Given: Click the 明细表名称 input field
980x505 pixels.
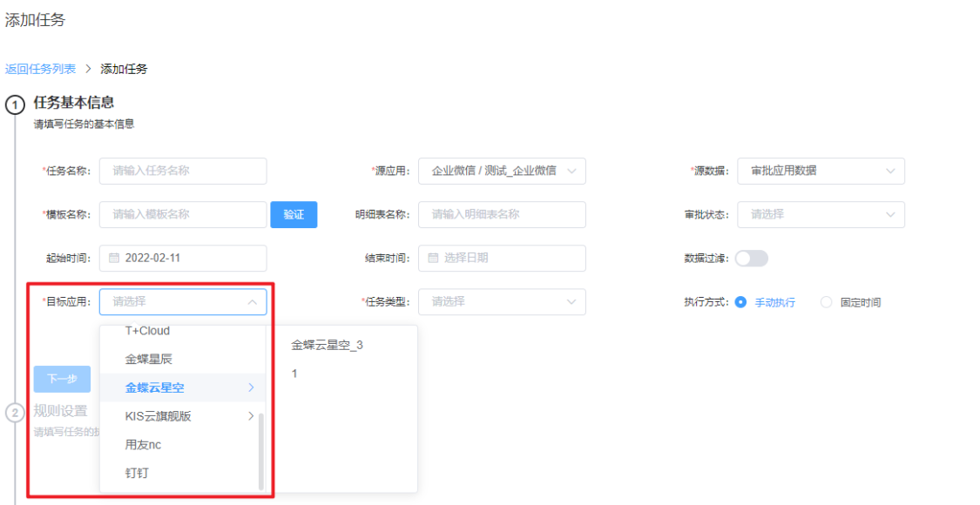Looking at the screenshot, I should click(502, 215).
